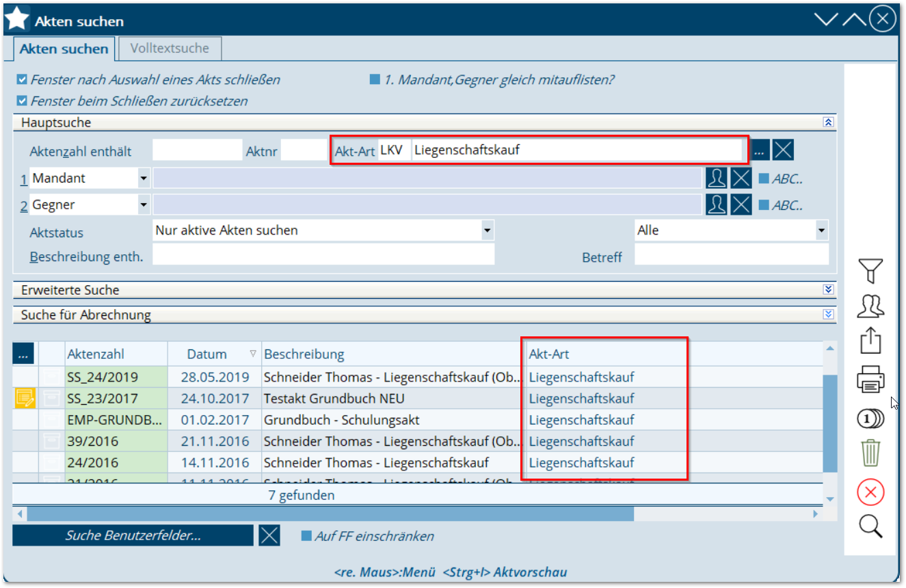The image size is (906, 588).
Task: Expand Suche für Abrechnung section
Action: [828, 315]
